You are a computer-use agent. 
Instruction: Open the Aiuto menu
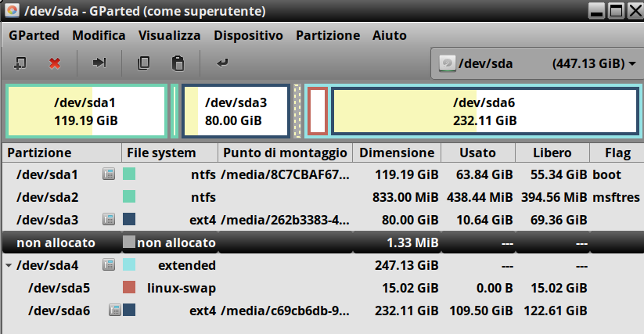(390, 36)
